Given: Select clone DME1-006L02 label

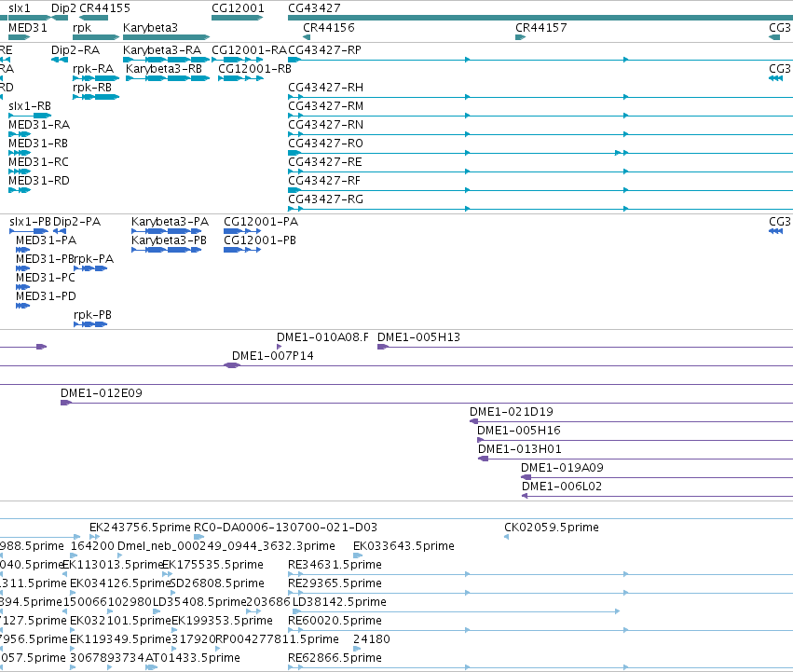Looking at the screenshot, I should coord(562,487).
